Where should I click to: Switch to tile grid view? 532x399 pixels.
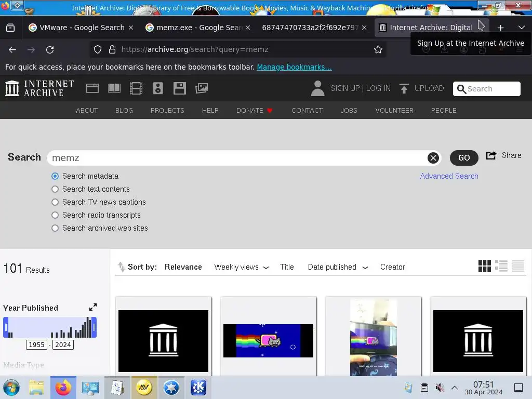(485, 266)
